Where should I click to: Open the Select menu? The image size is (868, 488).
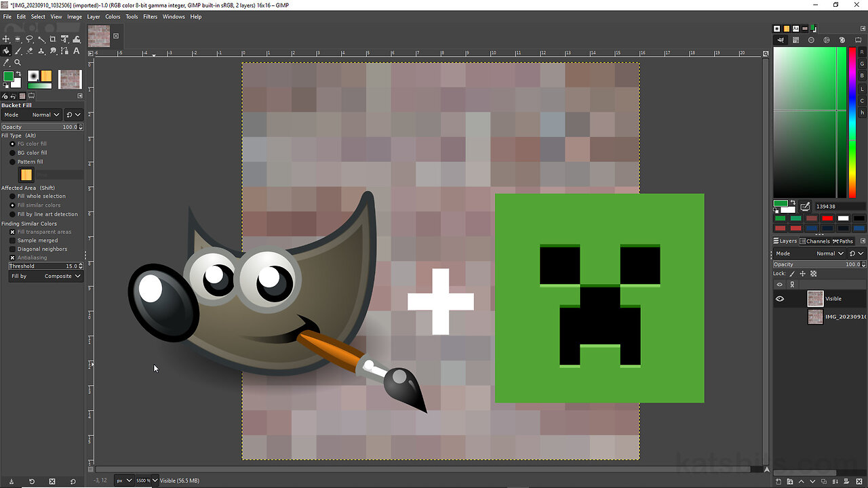(38, 16)
